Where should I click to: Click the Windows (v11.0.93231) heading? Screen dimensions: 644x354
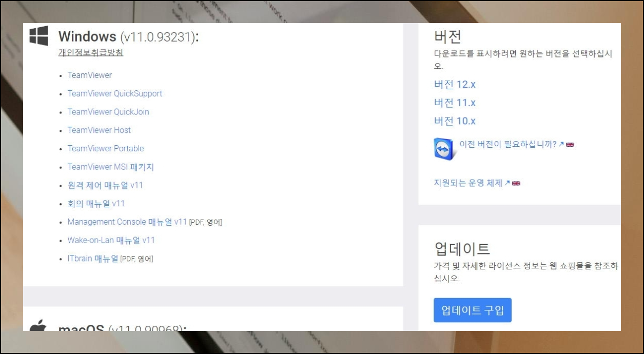coord(128,37)
